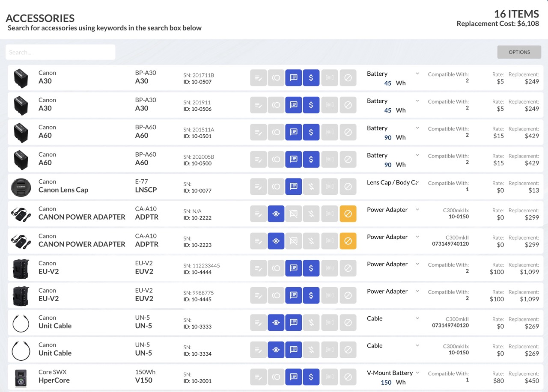Click the link icon for EU-V2 ID 10-4445
This screenshot has height=392, width=548.
pyautogui.click(x=276, y=295)
